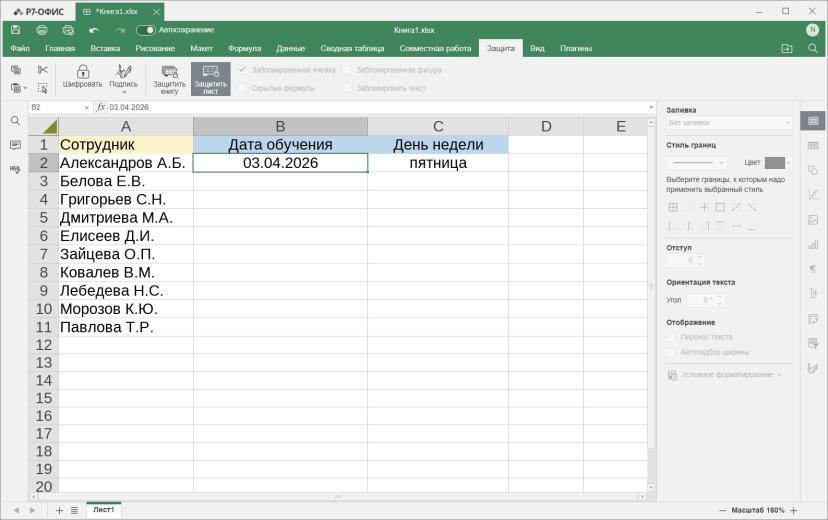Select cell C2 containing пятница

(438, 163)
